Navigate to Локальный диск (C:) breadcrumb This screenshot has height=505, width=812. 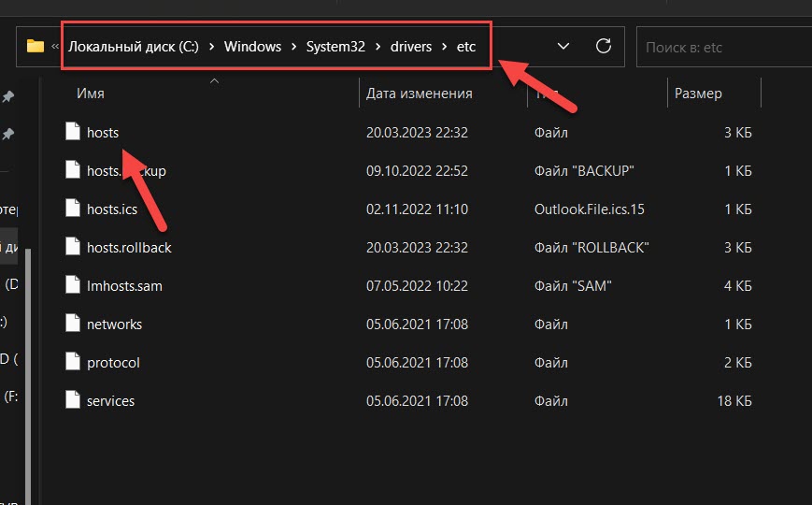pos(133,47)
